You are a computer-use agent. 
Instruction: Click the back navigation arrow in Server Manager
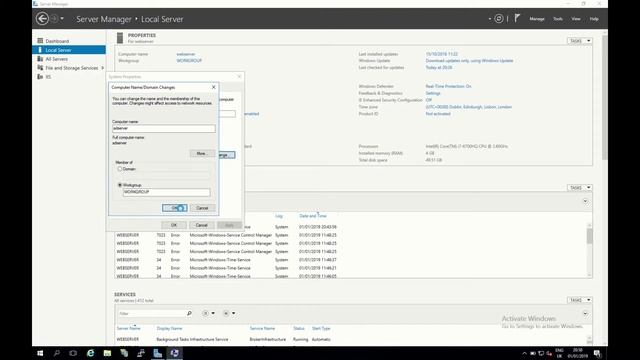42,18
